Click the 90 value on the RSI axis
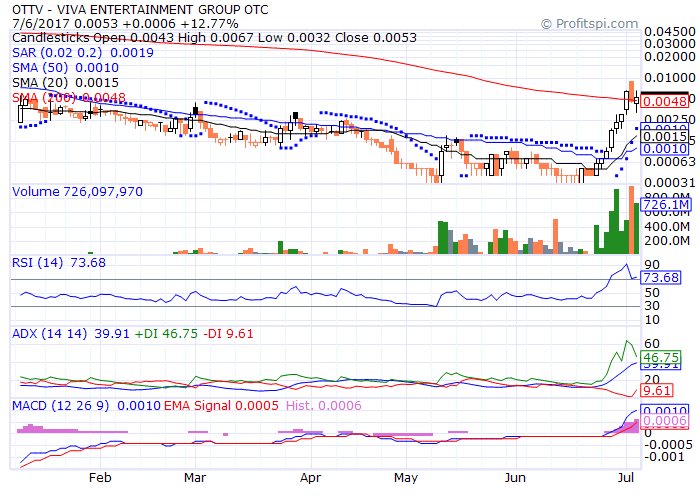Screen dimensions: 700x500 [652, 265]
